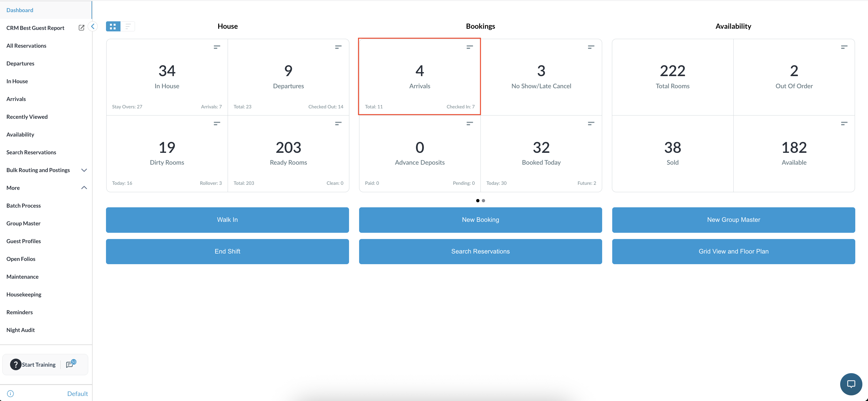The height and width of the screenshot is (401, 868).
Task: Go to first Bookings carousel page dot
Action: [478, 200]
